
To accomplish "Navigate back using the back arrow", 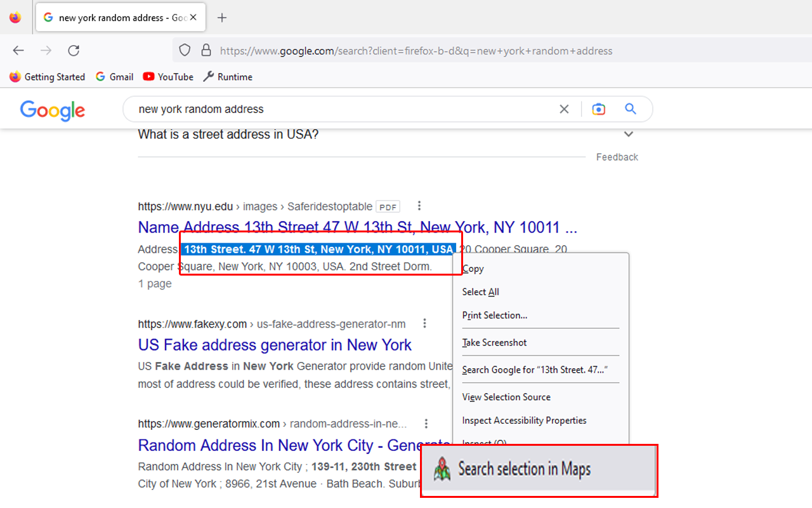I will click(18, 50).
